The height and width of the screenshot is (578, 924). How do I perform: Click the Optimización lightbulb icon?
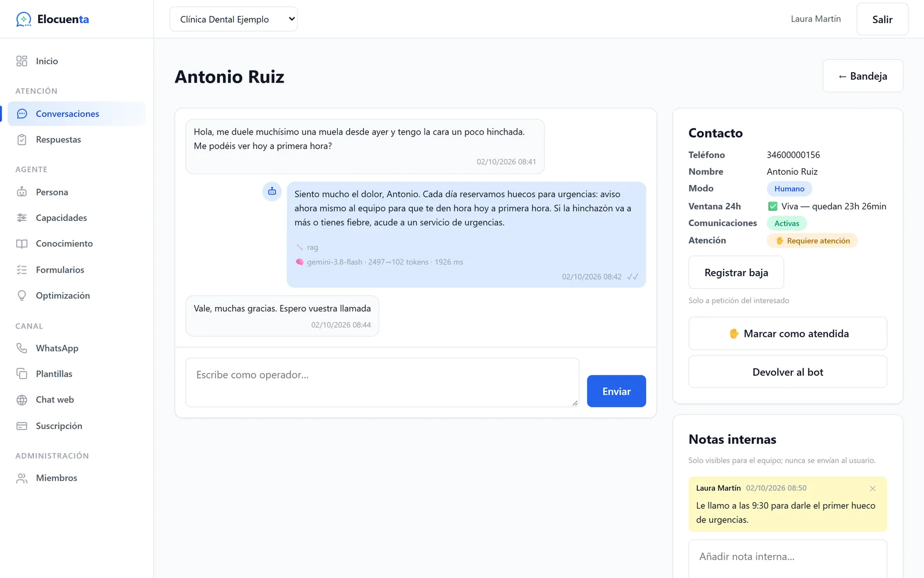22,295
